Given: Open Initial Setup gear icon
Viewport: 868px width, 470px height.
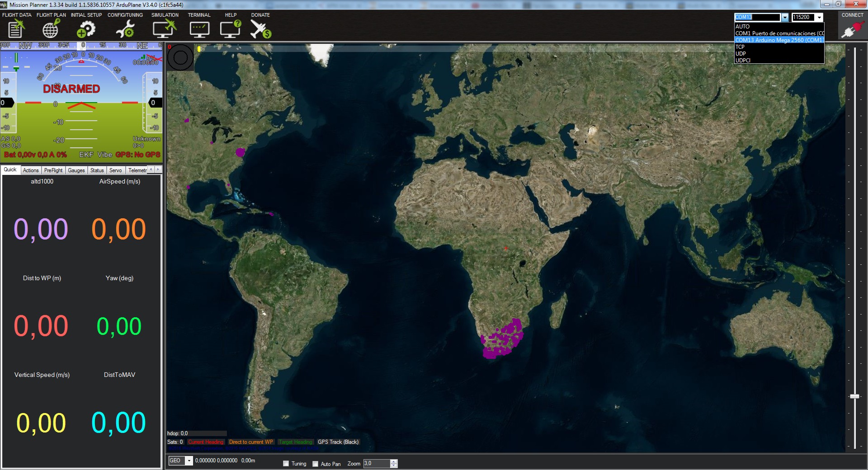Looking at the screenshot, I should (x=86, y=29).
